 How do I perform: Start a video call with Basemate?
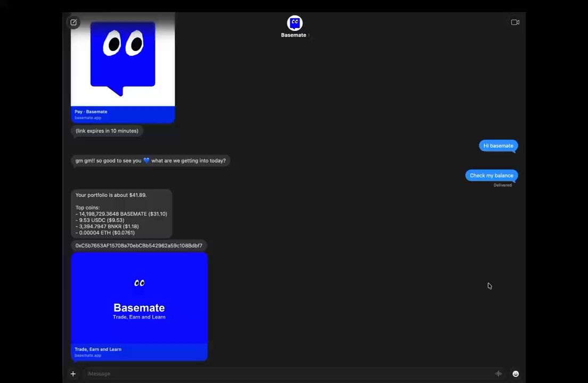[x=515, y=22]
